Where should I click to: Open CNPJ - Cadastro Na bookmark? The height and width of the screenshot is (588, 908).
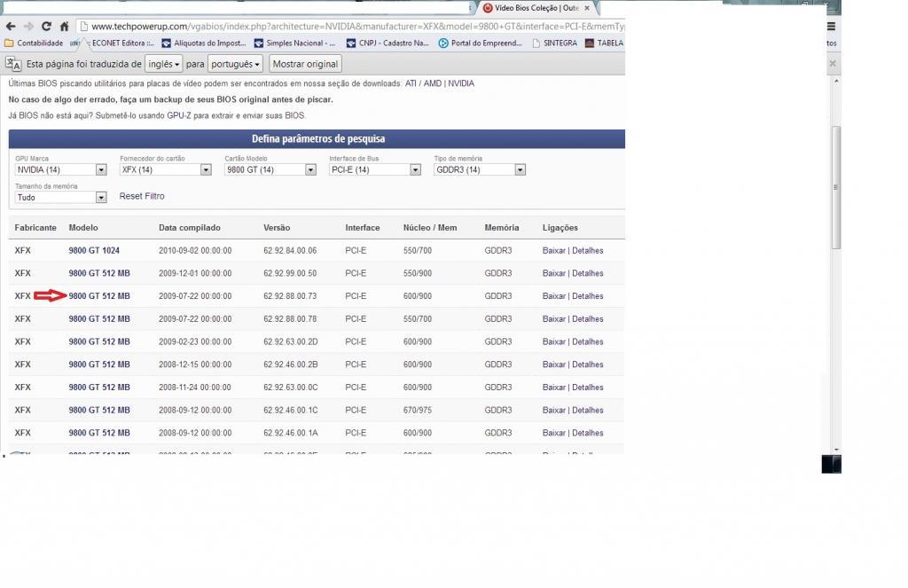pyautogui.click(x=387, y=43)
